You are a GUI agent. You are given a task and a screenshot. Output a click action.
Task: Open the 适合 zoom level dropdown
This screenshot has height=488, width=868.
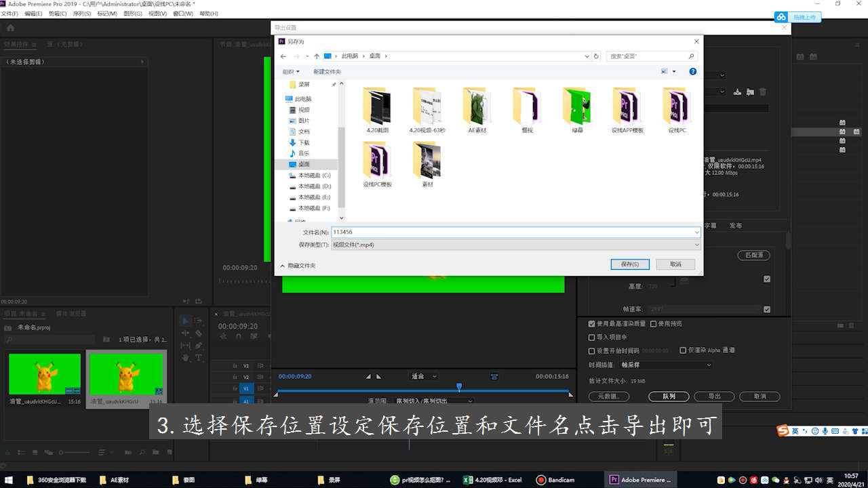pyautogui.click(x=425, y=376)
